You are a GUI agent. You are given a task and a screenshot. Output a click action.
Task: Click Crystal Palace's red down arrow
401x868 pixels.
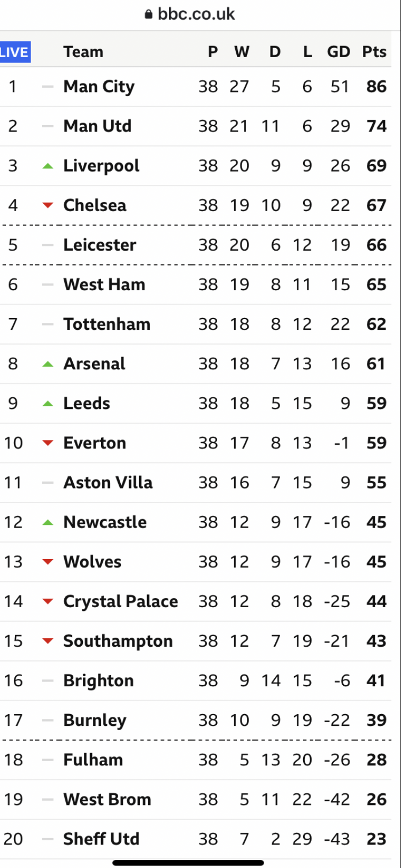click(48, 602)
